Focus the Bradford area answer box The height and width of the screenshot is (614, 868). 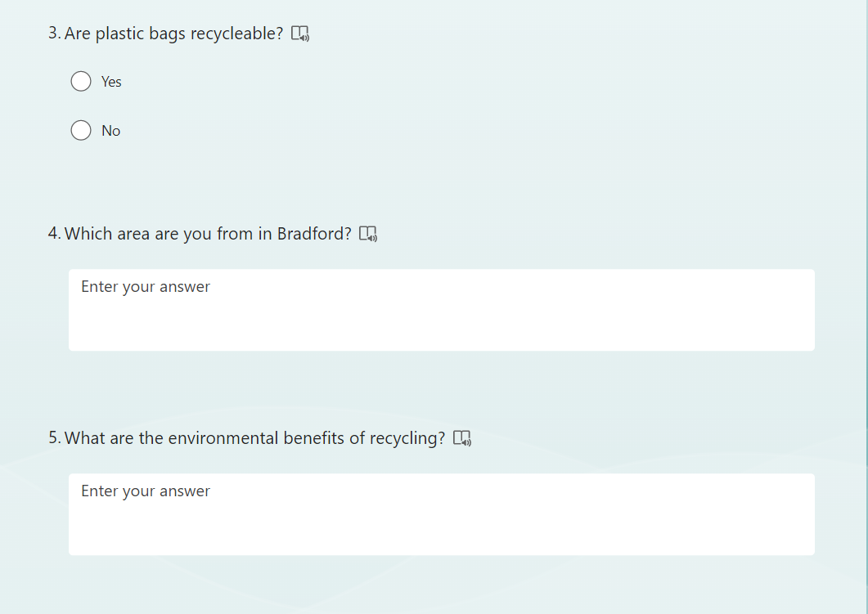[442, 319]
